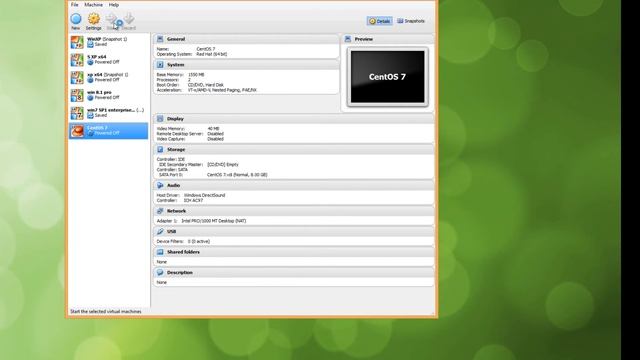Click the Powered Off icon under S XP x64

pos(90,62)
